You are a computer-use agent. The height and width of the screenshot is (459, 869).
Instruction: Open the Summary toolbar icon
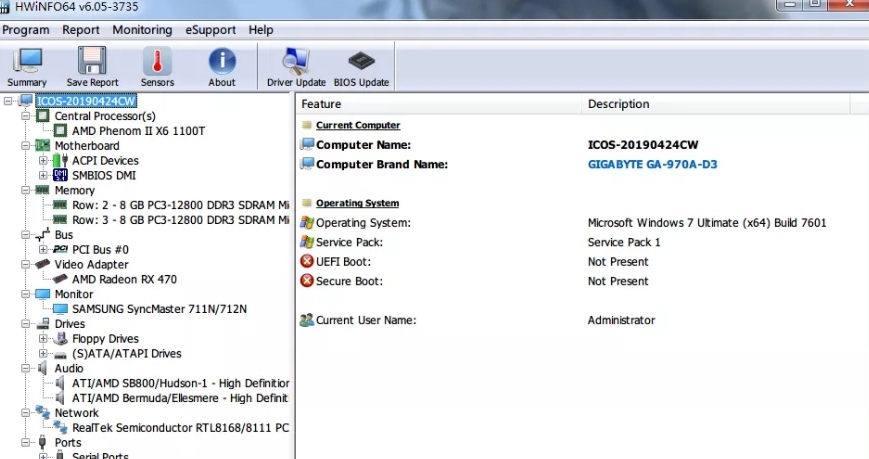pos(27,66)
